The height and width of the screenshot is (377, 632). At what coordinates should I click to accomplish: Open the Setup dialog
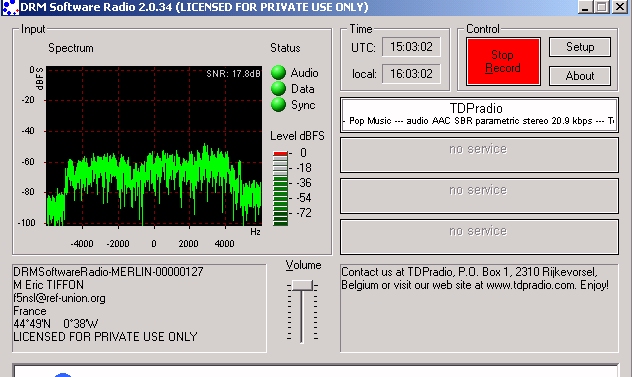click(x=580, y=47)
